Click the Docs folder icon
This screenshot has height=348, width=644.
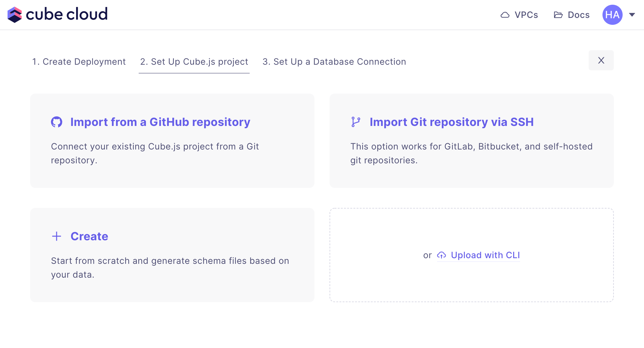[558, 15]
